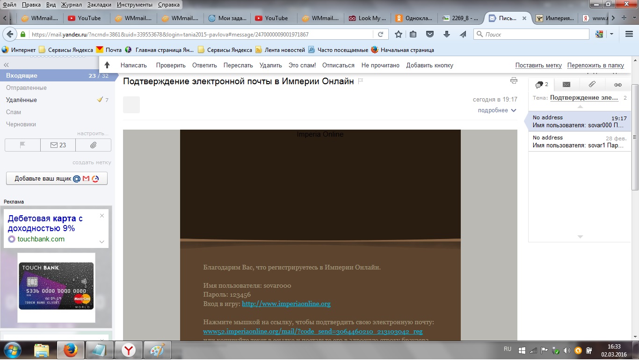Mark the email with Это спам!
Viewport: 639px width, 364px height.
coord(302,65)
